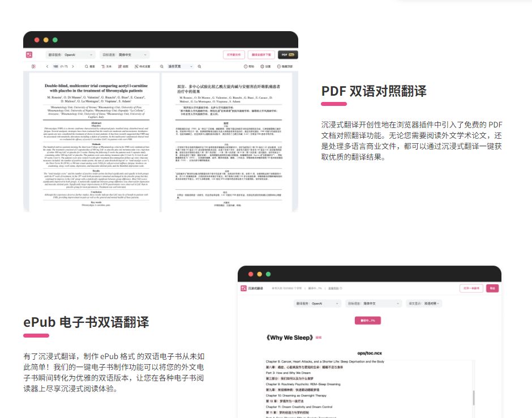Click 'Chapter 11: Dream Creativity and Dream Control' line
This screenshot has height=418, width=532.
click(x=299, y=407)
